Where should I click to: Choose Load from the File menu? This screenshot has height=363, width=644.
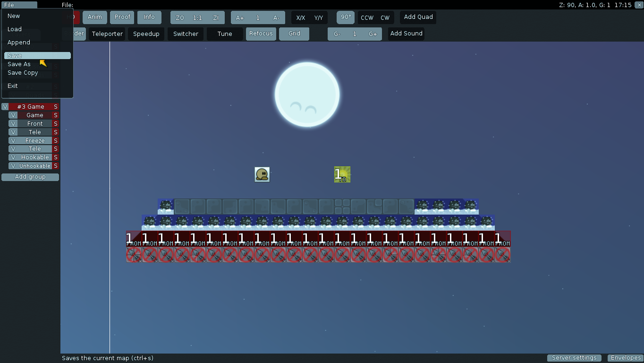pos(15,29)
